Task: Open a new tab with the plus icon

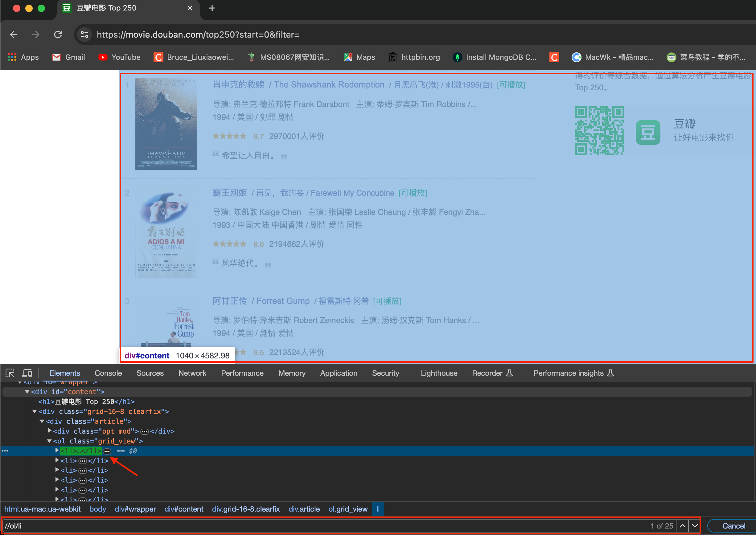Action: point(212,8)
